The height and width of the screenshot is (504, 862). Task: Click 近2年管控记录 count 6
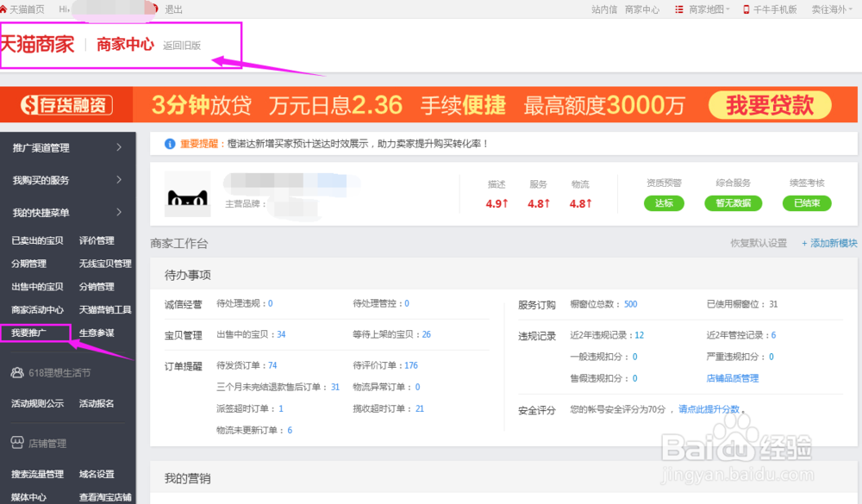(x=773, y=335)
